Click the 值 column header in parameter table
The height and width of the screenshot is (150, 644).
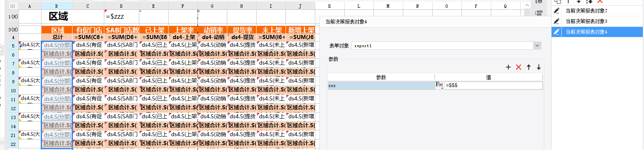[488, 77]
